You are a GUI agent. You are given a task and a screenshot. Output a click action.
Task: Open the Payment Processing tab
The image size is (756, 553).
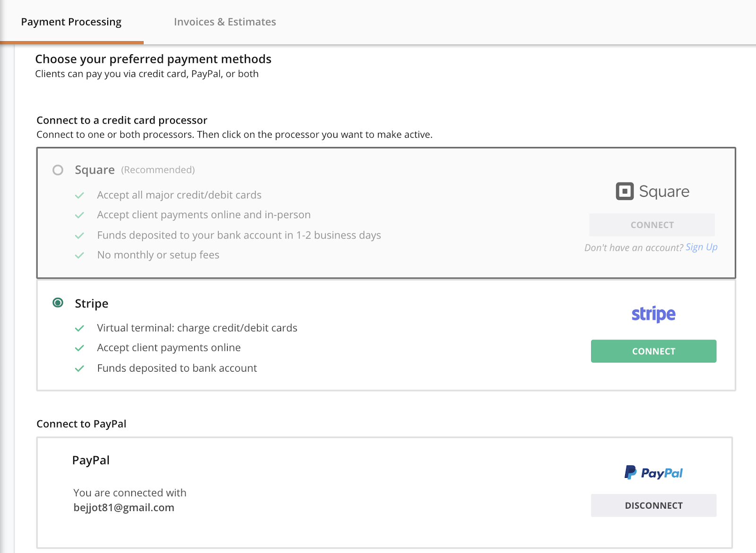[71, 22]
